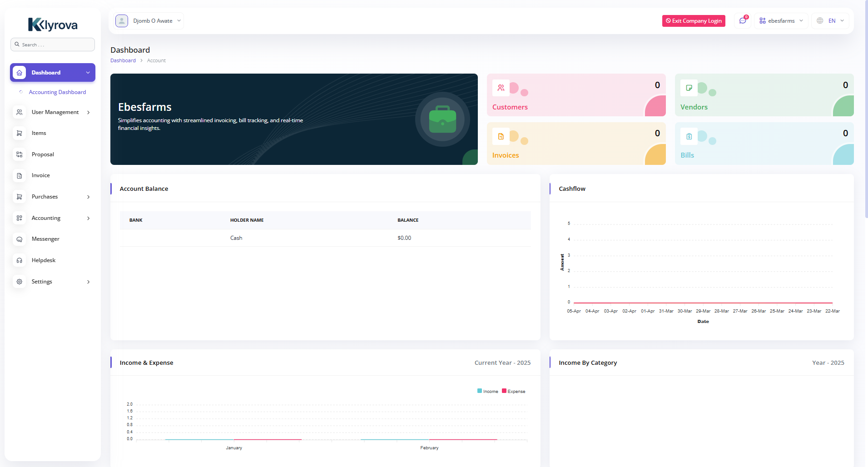Toggle Expense series in chart legend
The height and width of the screenshot is (467, 868).
pos(514,391)
